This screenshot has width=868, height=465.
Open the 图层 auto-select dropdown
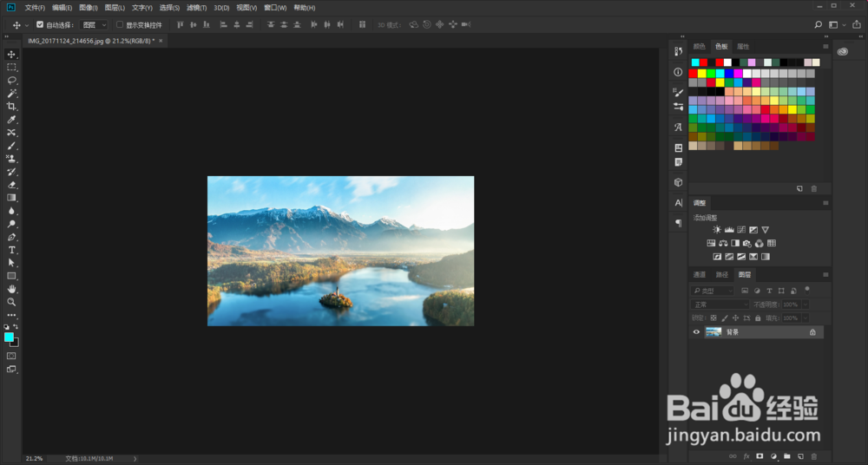pos(94,25)
